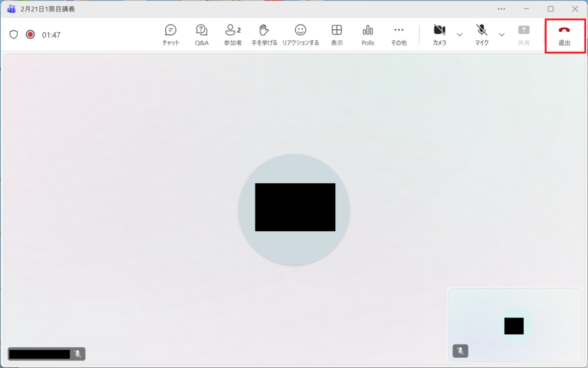Unmute the マイク microphone
The height and width of the screenshot is (368, 588).
(482, 35)
